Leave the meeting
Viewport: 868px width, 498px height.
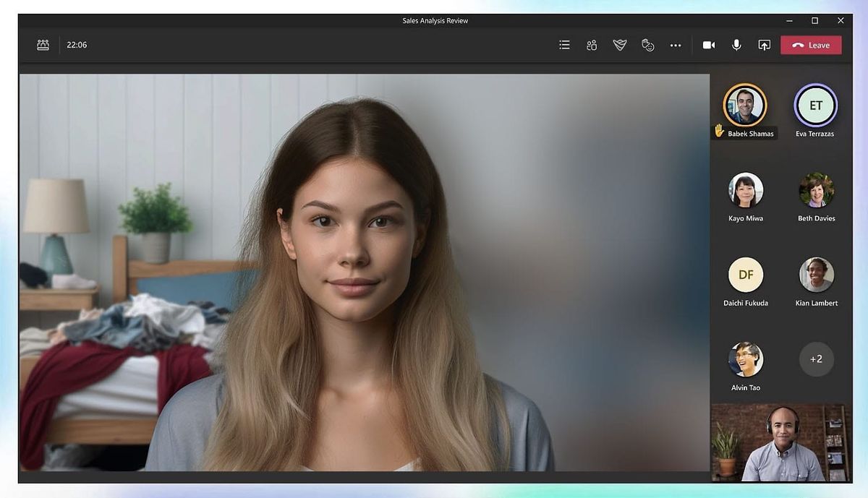(810, 45)
